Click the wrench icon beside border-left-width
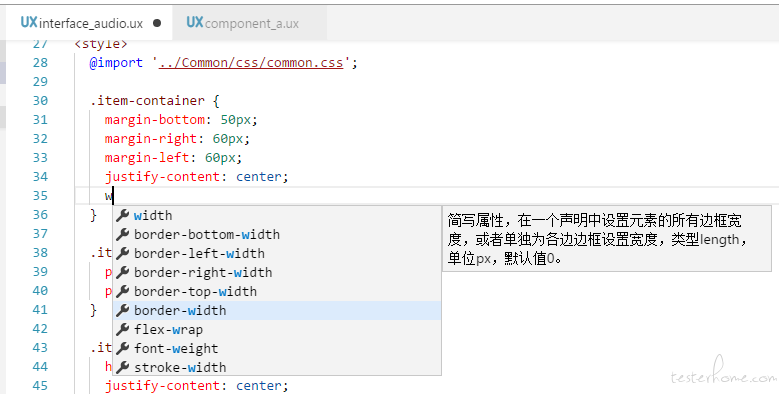Image resolution: width=779 pixels, height=394 pixels. (x=123, y=253)
